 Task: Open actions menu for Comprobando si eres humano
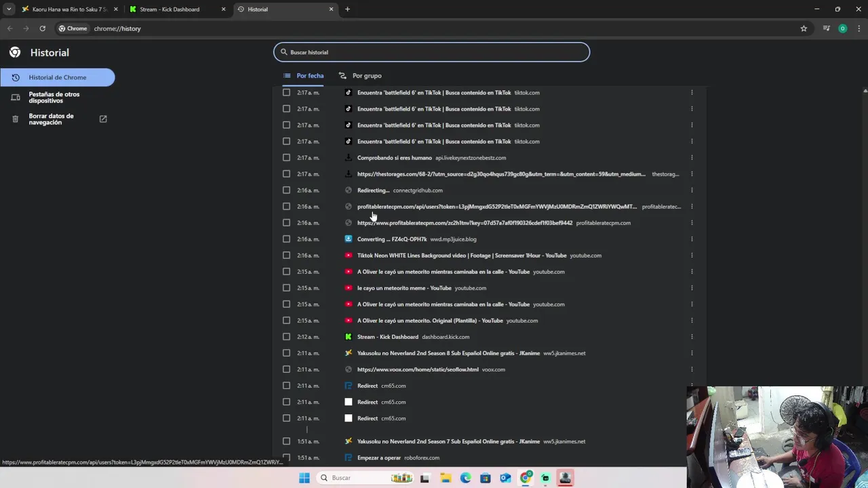(692, 158)
